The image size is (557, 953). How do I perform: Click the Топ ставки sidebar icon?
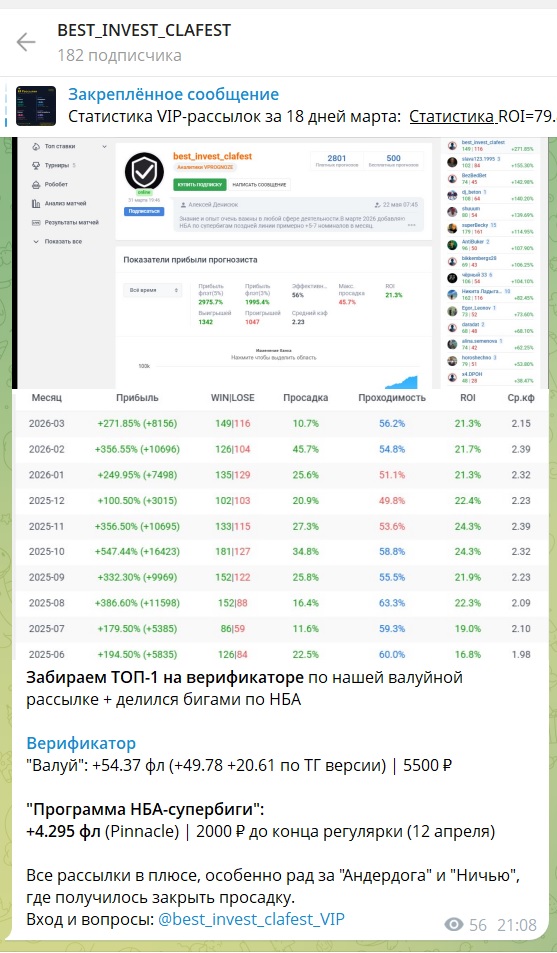click(36, 146)
